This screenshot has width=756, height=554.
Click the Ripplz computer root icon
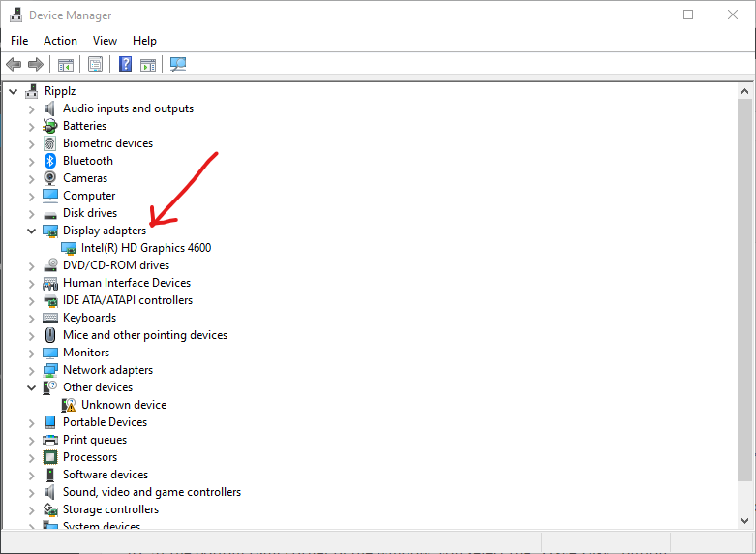(x=32, y=91)
